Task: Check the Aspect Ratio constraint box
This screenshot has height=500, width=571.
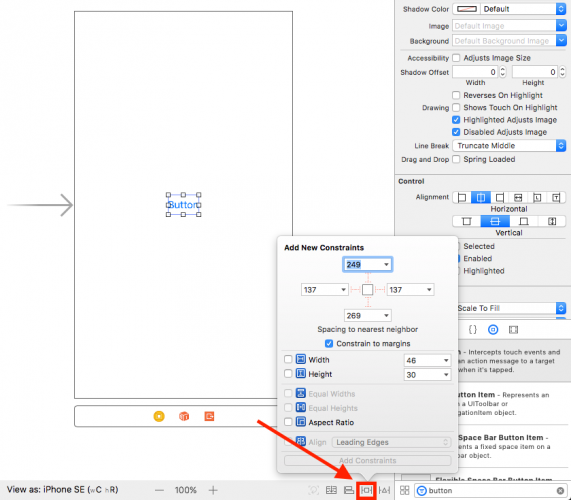Action: 288,422
